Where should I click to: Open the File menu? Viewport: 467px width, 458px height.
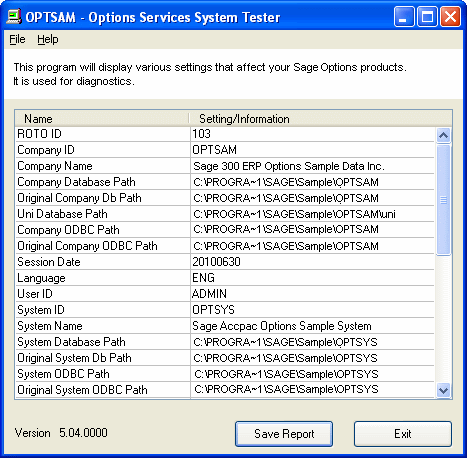17,39
